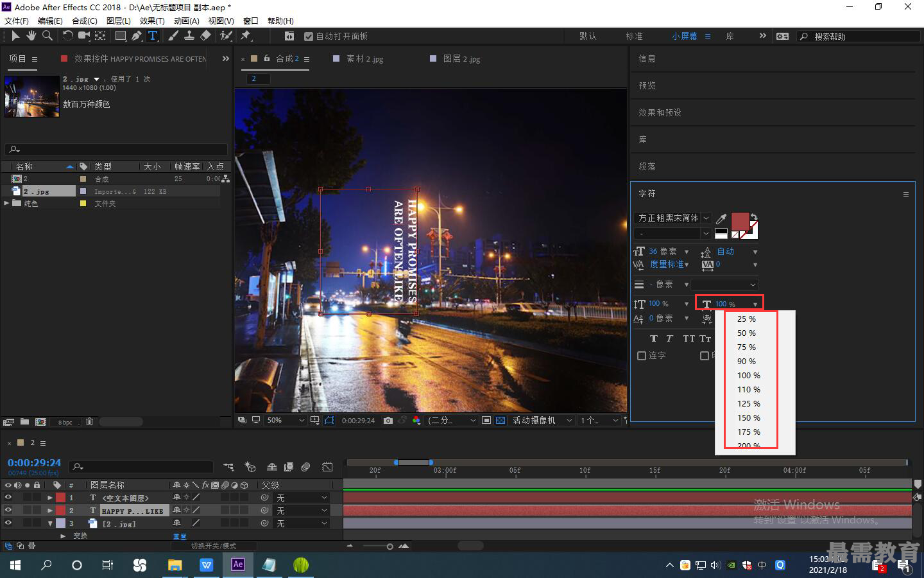Choose 150 % from scale list

(x=748, y=418)
